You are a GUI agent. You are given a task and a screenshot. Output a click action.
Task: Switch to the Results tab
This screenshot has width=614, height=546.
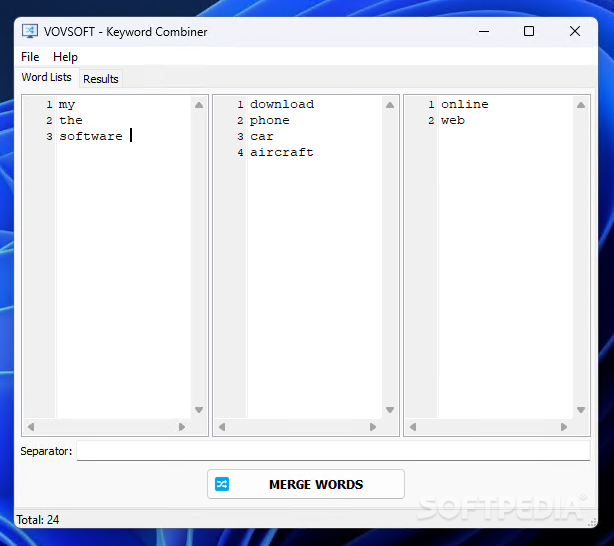pyautogui.click(x=101, y=79)
